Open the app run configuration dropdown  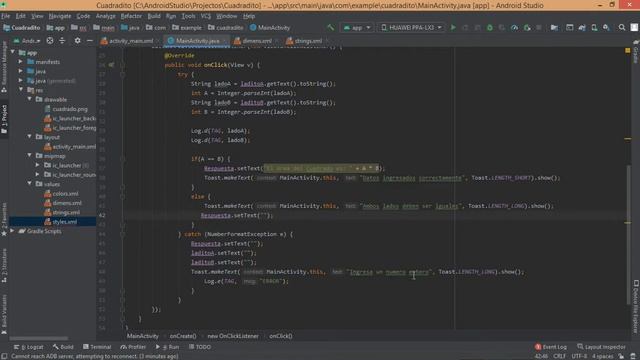pos(357,28)
